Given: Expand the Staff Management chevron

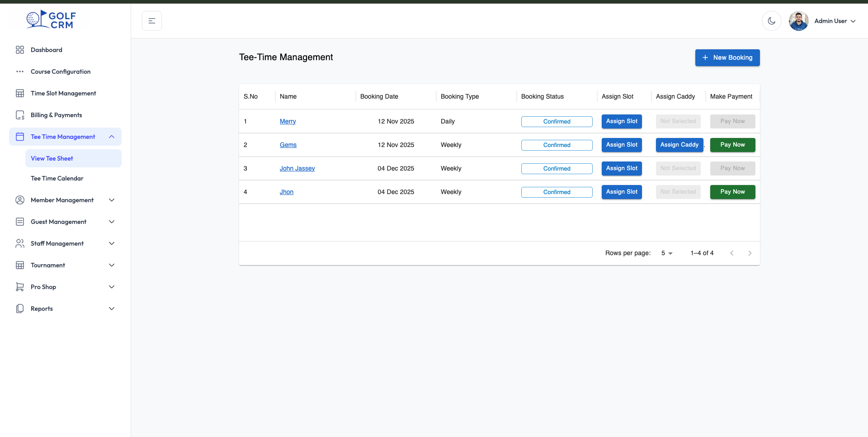Looking at the screenshot, I should click(112, 243).
